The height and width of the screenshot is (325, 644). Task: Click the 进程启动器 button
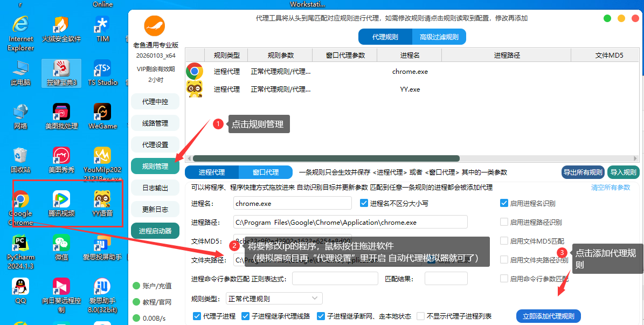155,231
